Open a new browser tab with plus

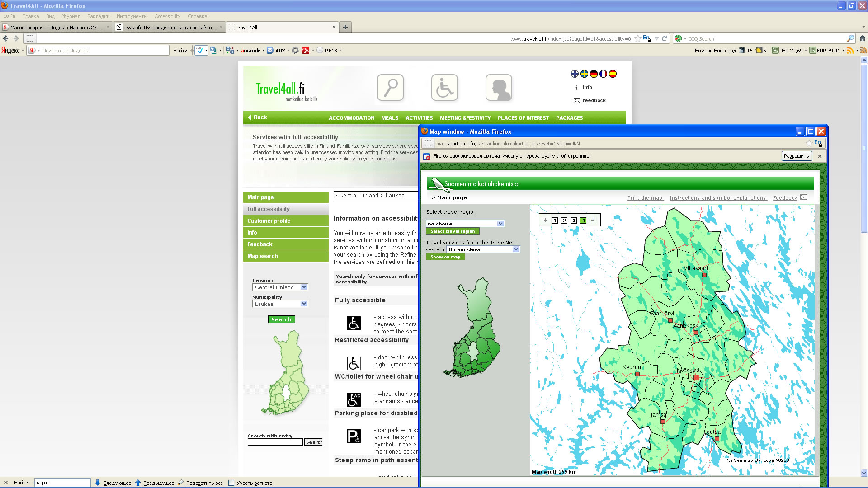(x=345, y=27)
